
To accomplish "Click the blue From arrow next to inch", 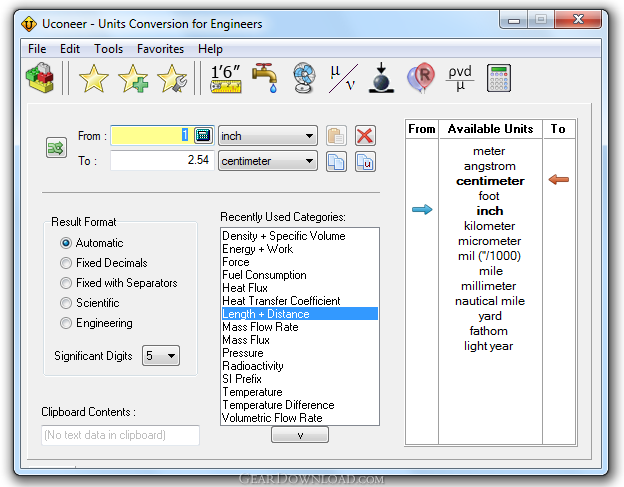I will [422, 209].
